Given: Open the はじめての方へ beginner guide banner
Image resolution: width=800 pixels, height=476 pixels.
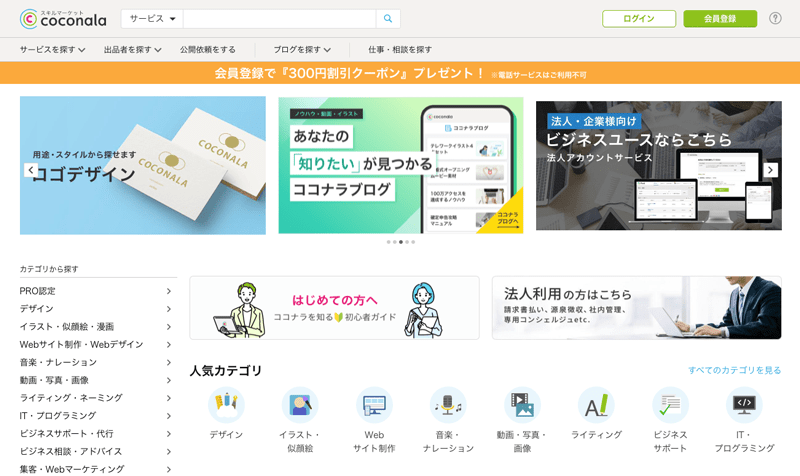Looking at the screenshot, I should (334, 308).
